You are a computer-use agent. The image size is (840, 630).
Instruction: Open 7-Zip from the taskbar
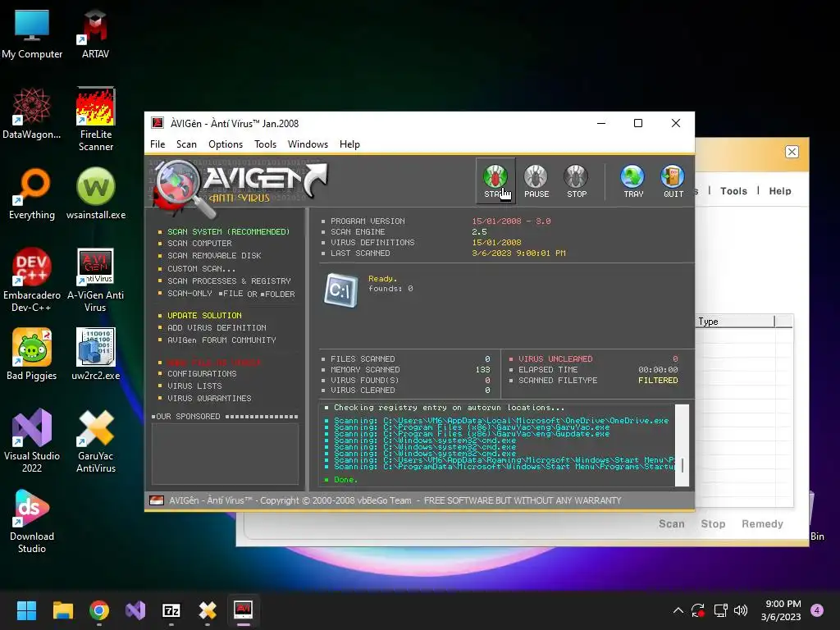pyautogui.click(x=171, y=610)
